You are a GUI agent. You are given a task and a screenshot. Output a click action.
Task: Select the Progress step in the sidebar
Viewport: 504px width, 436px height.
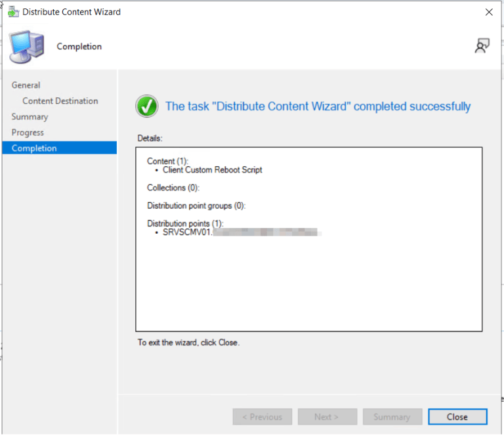point(28,133)
